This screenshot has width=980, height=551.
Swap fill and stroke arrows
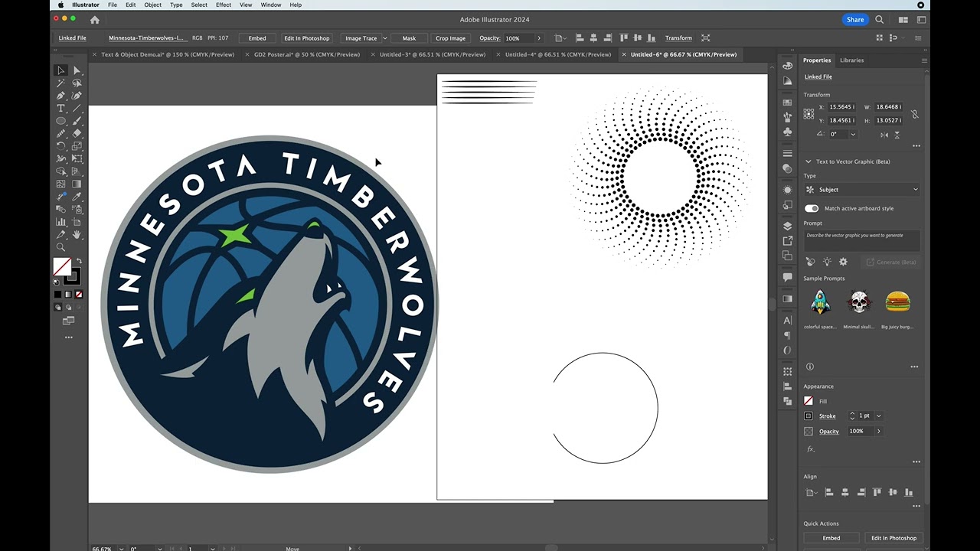[x=78, y=262]
